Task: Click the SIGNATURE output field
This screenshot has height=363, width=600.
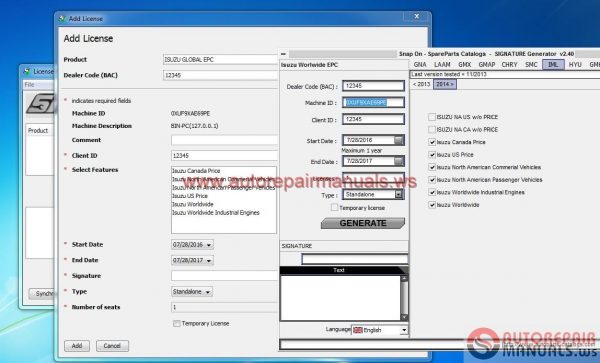Action: tap(355, 259)
